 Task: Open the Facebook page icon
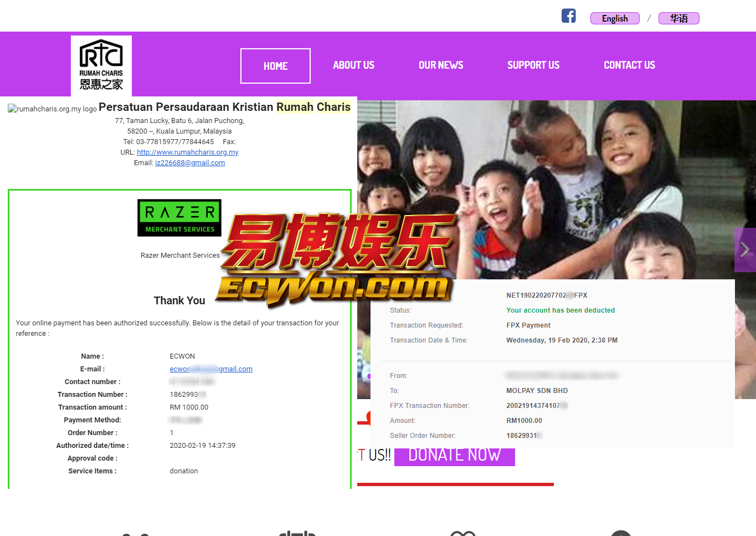coord(568,16)
